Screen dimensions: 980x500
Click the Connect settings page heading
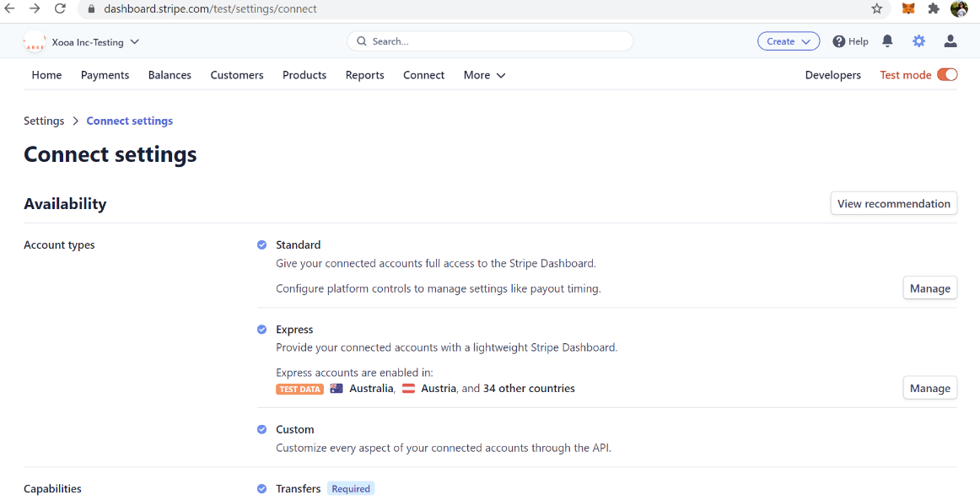[110, 154]
